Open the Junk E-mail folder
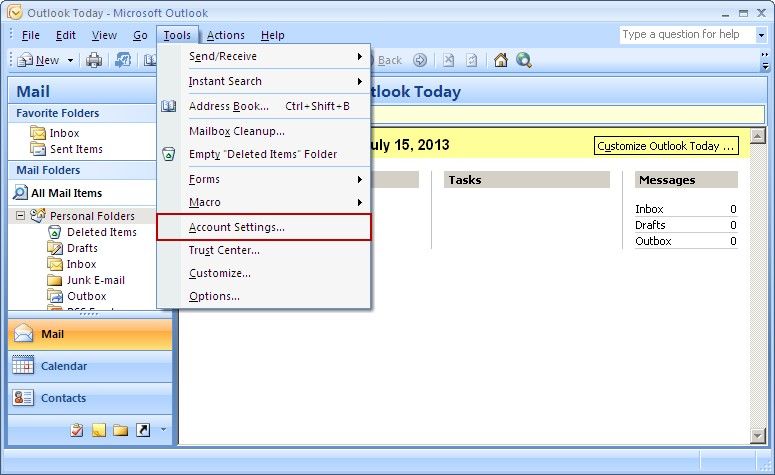 click(x=95, y=280)
